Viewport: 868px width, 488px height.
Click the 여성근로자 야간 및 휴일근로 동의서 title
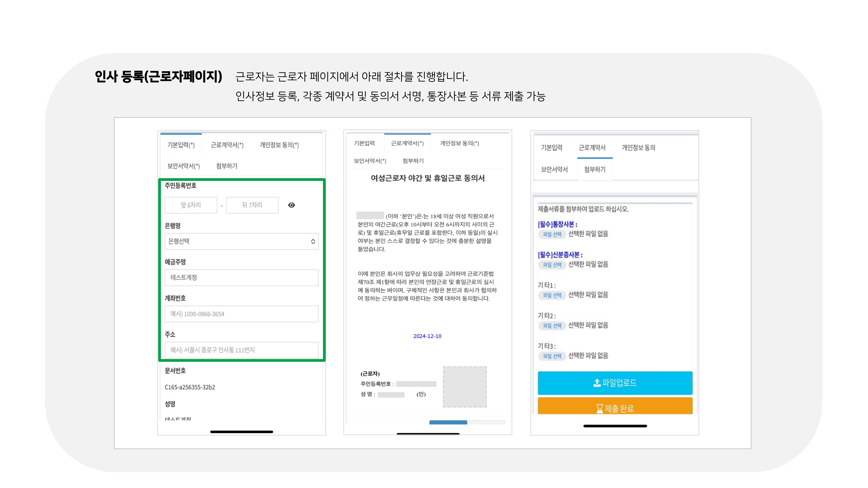(428, 178)
